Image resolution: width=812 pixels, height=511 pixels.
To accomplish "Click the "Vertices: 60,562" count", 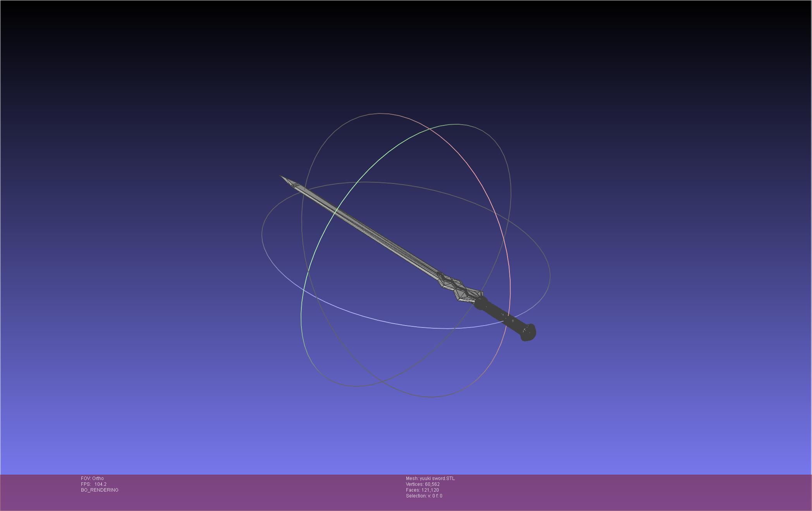I will tap(423, 484).
